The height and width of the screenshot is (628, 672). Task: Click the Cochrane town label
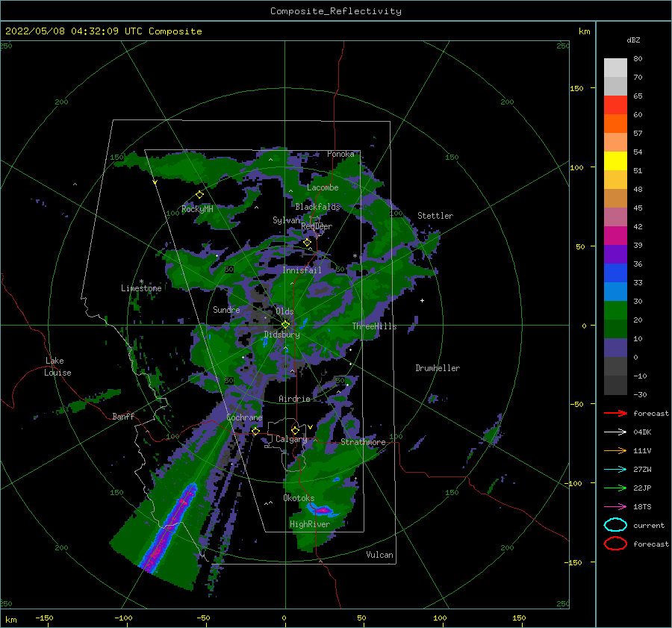pos(244,417)
